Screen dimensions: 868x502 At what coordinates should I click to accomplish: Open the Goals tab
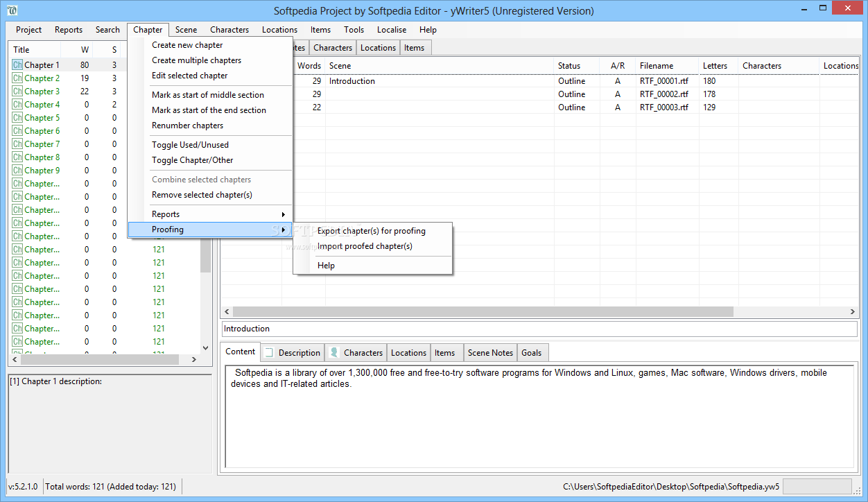pos(532,353)
